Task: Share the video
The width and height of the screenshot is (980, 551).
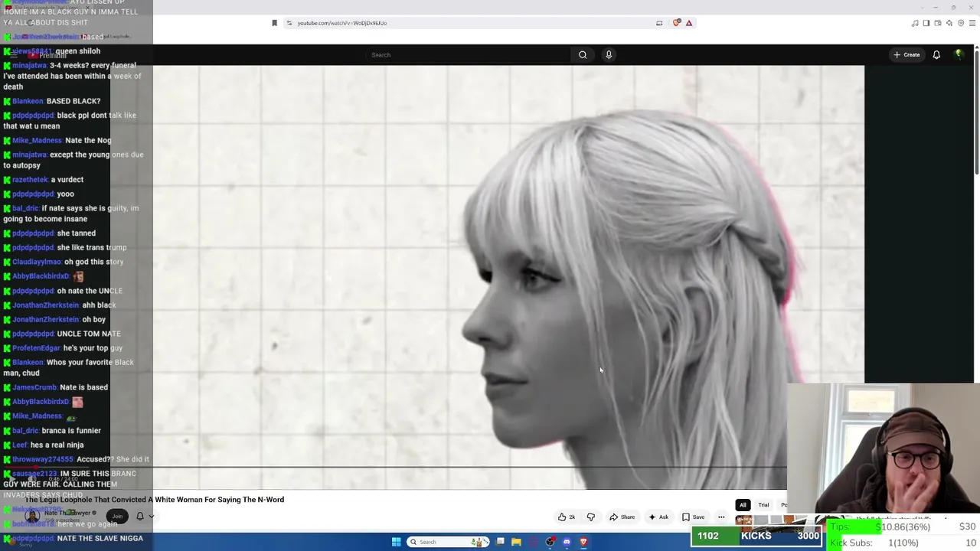Action: pyautogui.click(x=622, y=517)
